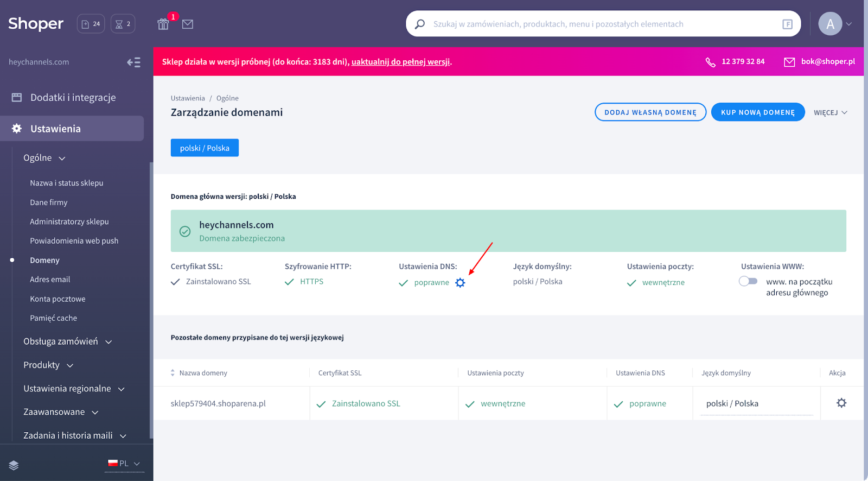Click the sidebar scrollbar
The width and height of the screenshot is (868, 481).
pos(151,300)
